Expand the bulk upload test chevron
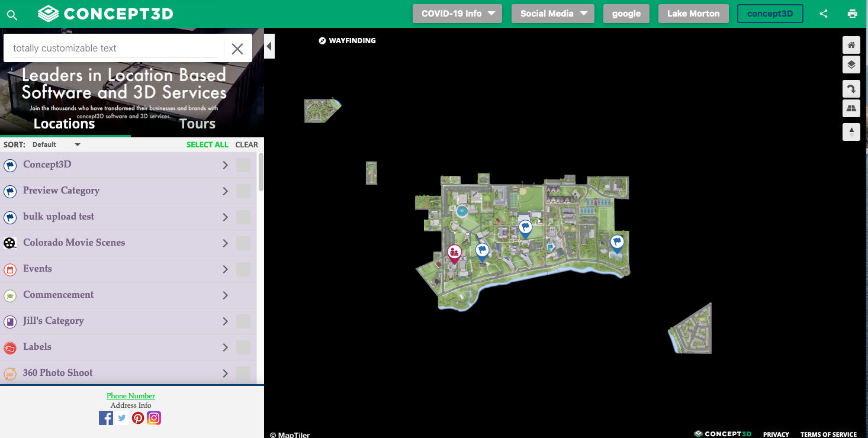The image size is (868, 438). pyautogui.click(x=225, y=217)
